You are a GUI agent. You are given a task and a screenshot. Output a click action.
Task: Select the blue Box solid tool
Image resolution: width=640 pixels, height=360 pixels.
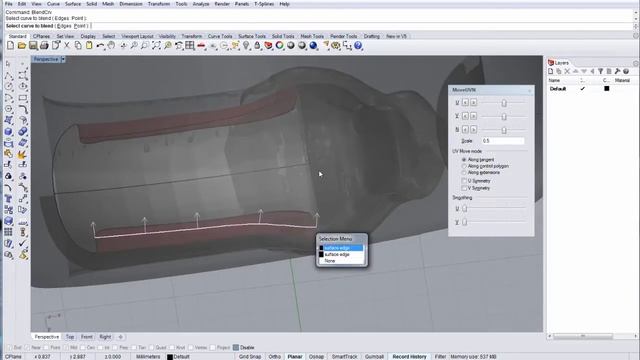point(8,131)
